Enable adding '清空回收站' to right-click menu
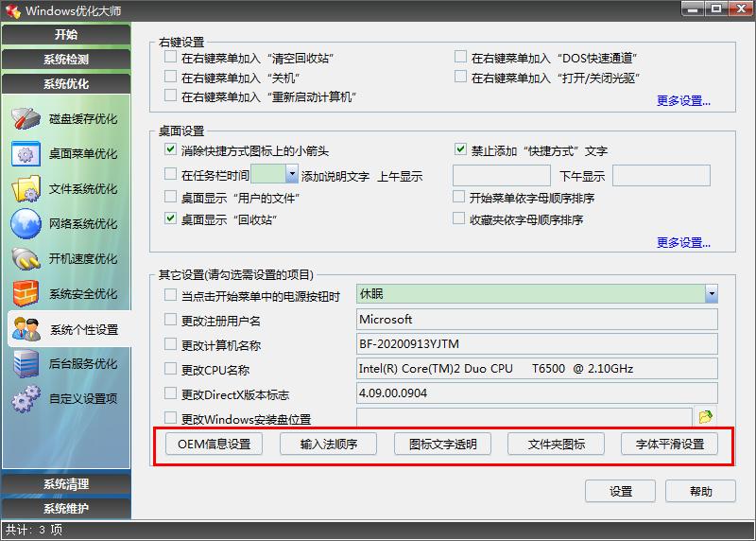Viewport: 756px width, 541px height. tap(171, 57)
